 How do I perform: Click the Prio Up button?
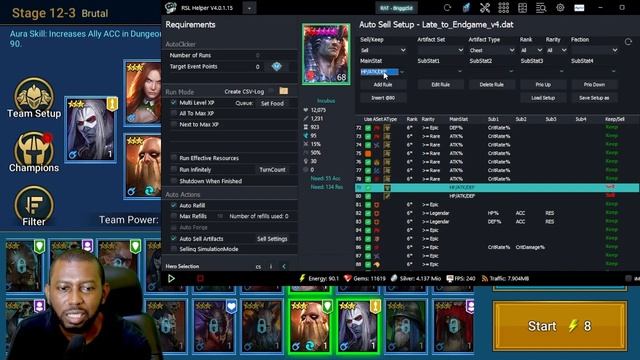click(543, 84)
